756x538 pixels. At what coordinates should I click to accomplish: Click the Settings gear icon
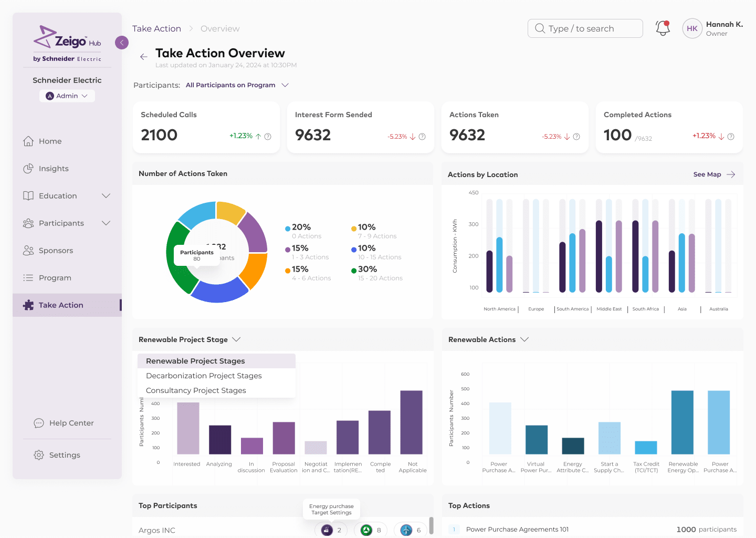(x=39, y=455)
